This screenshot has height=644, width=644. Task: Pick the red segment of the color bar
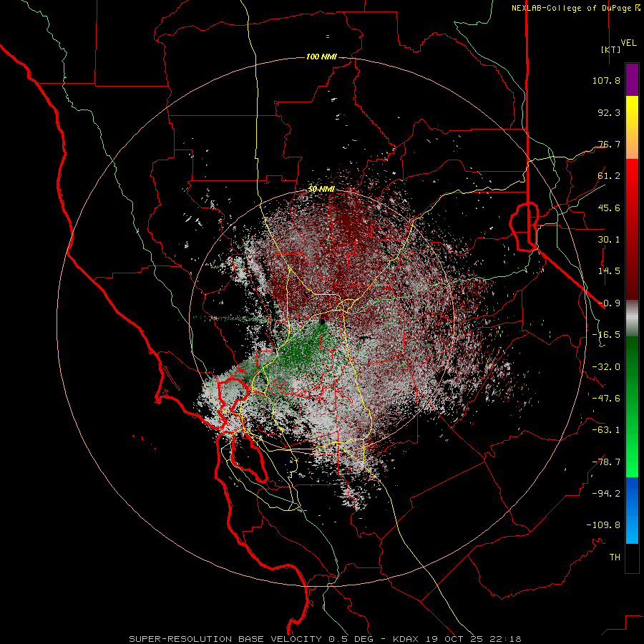(632, 229)
